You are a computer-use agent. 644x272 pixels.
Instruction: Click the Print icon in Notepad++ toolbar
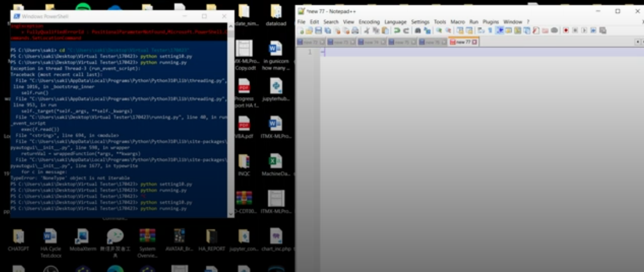coord(355,31)
